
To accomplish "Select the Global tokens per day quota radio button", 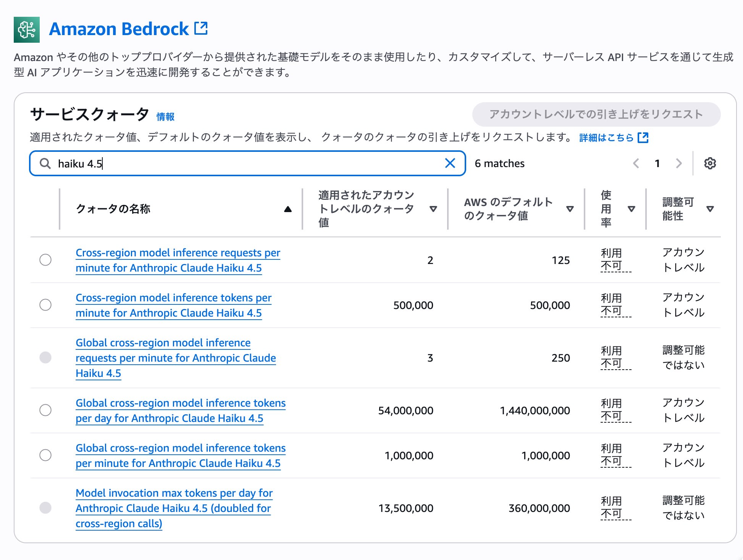I will 46,410.
